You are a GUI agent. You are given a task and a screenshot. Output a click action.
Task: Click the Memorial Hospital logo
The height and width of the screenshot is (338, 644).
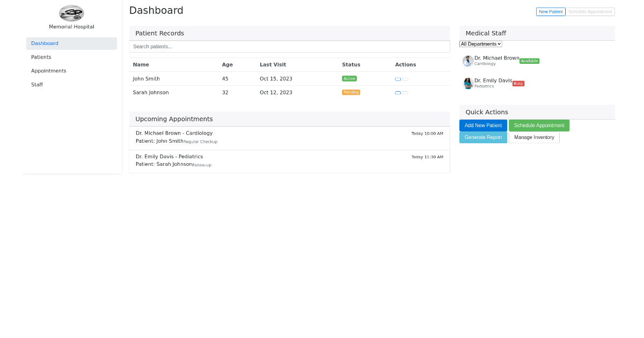tap(71, 13)
